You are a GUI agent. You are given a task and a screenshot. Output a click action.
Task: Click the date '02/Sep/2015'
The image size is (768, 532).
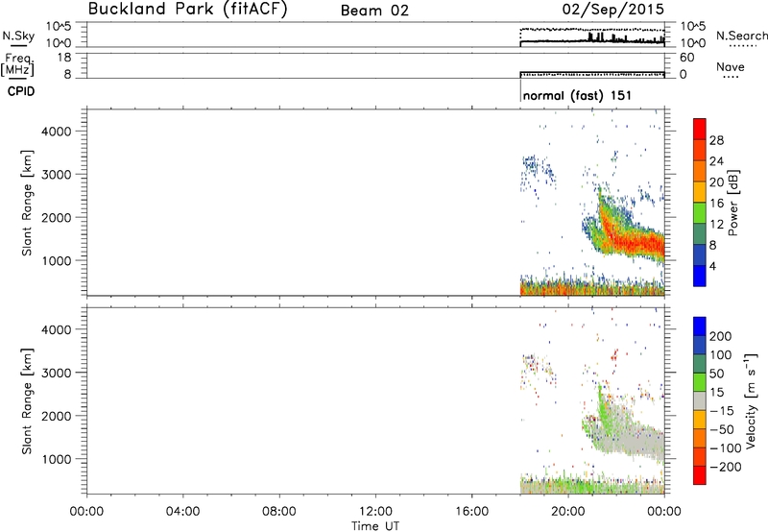[x=612, y=9]
